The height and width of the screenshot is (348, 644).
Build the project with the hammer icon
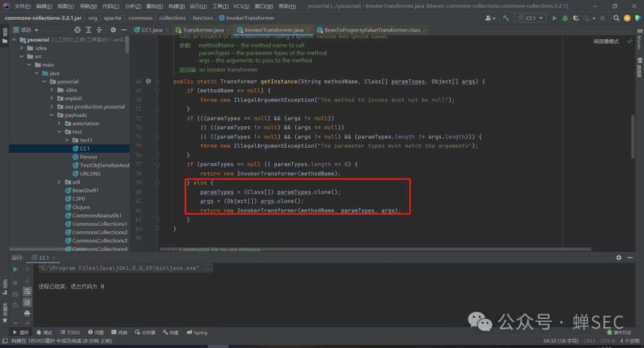[506, 18]
